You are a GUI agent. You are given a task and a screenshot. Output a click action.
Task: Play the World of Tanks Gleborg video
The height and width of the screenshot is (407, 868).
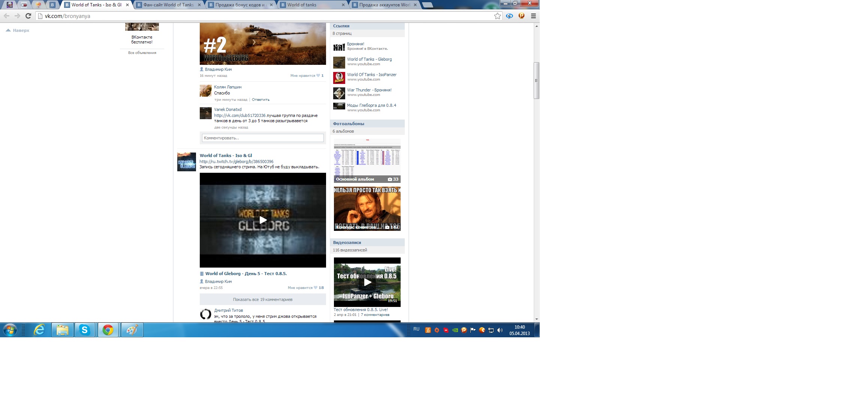263,220
